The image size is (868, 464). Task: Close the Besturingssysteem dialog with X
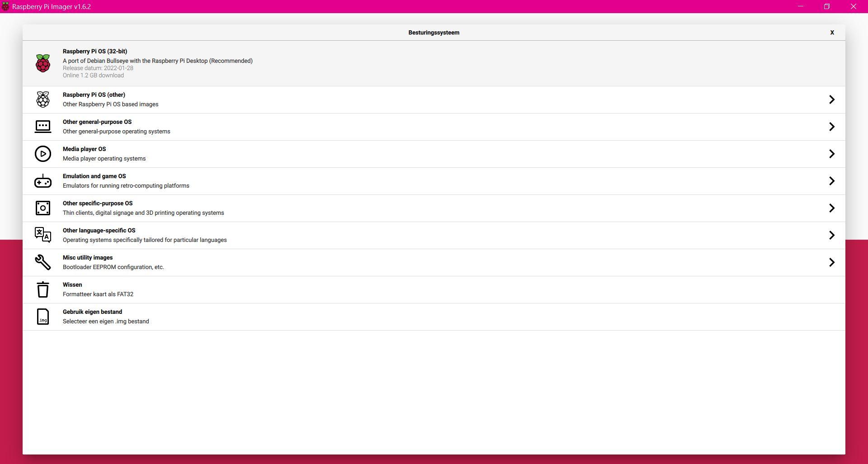[832, 33]
